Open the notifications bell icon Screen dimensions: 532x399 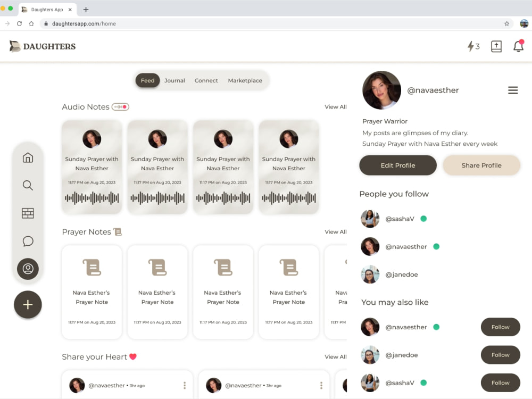point(518,46)
